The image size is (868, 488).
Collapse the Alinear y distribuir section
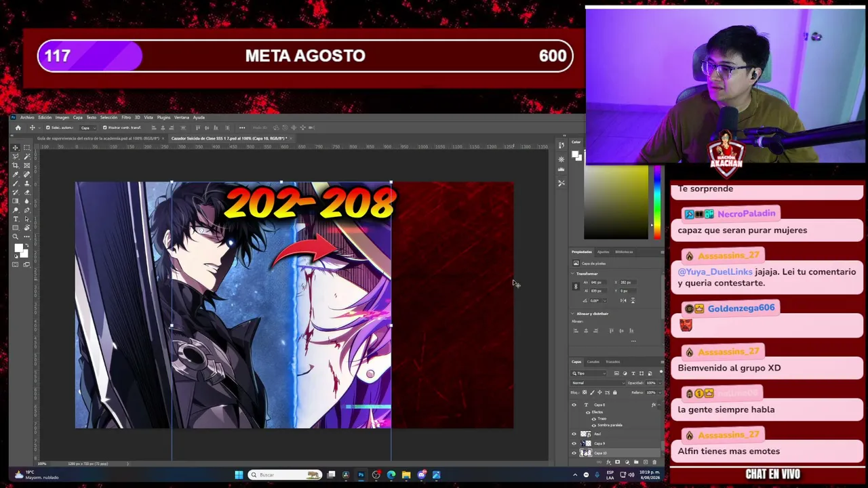click(x=573, y=314)
